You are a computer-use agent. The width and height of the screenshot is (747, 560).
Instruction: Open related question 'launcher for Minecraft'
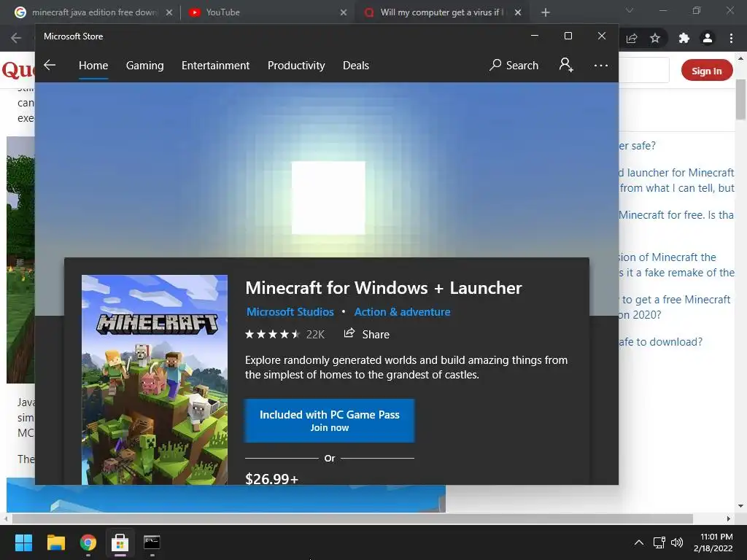676,180
